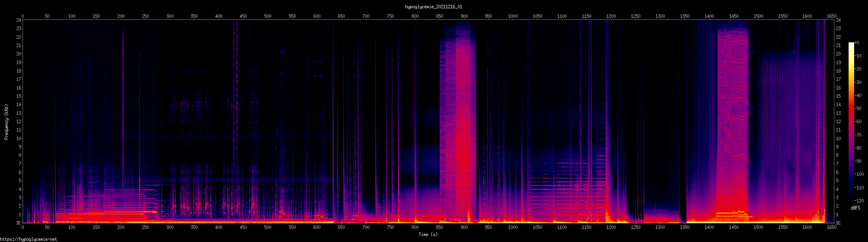
Task: Select the 1450 tick on the top time axis
Action: 734,16
